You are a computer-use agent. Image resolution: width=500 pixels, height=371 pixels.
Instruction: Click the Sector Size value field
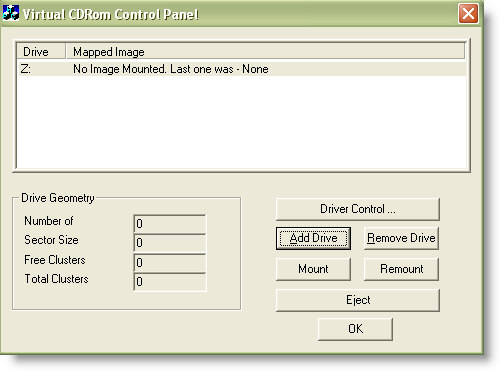pyautogui.click(x=170, y=243)
